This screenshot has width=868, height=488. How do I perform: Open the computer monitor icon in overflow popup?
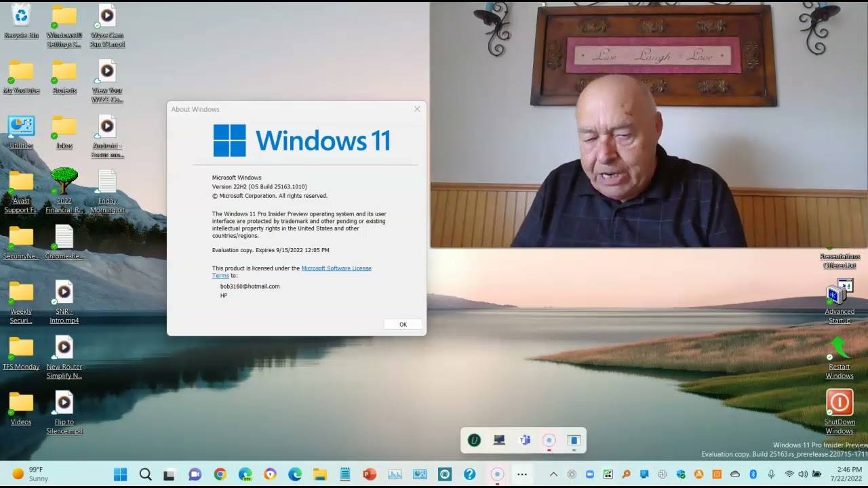[x=499, y=441]
